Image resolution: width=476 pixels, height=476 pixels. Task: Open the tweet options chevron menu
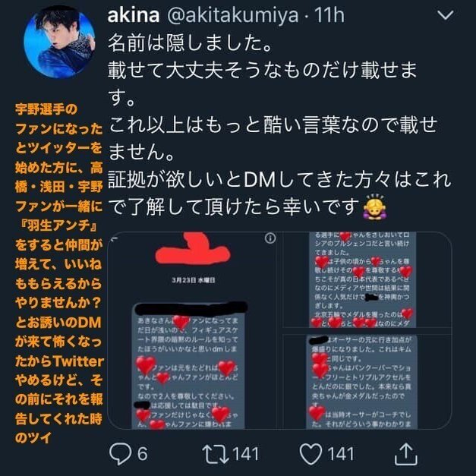point(446,14)
